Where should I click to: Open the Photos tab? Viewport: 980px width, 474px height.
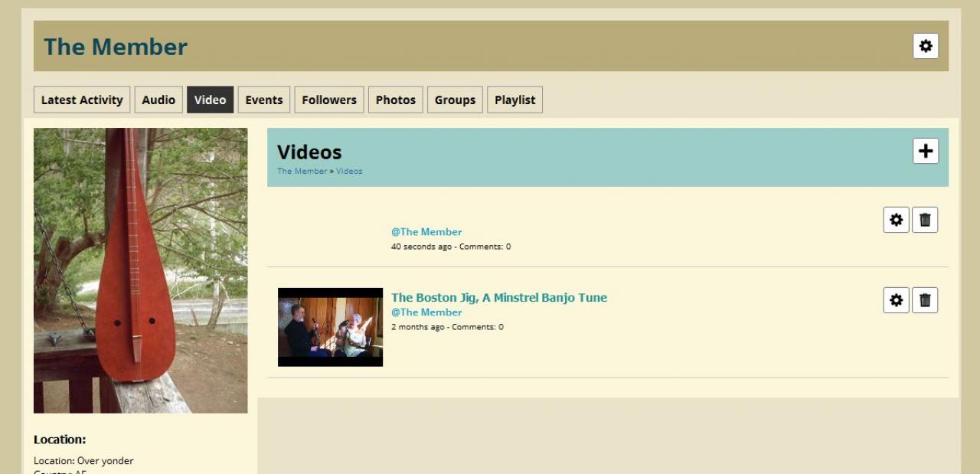click(x=395, y=100)
